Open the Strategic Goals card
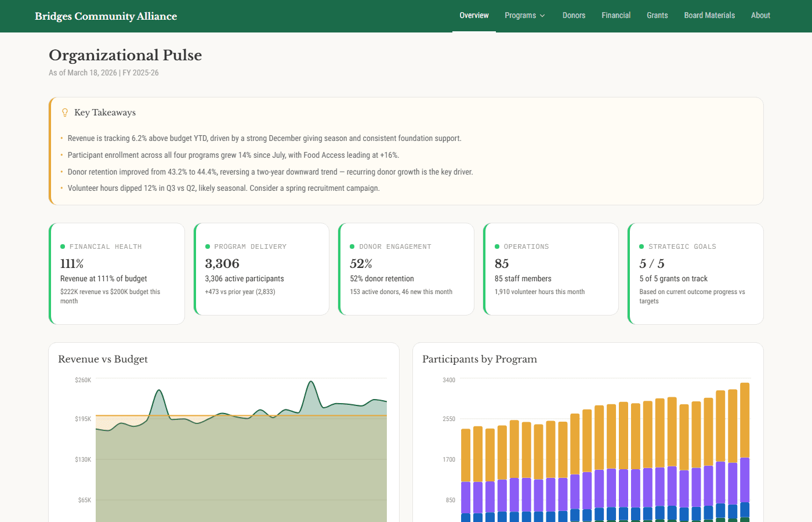Viewport: 812px width, 522px height. [695, 274]
